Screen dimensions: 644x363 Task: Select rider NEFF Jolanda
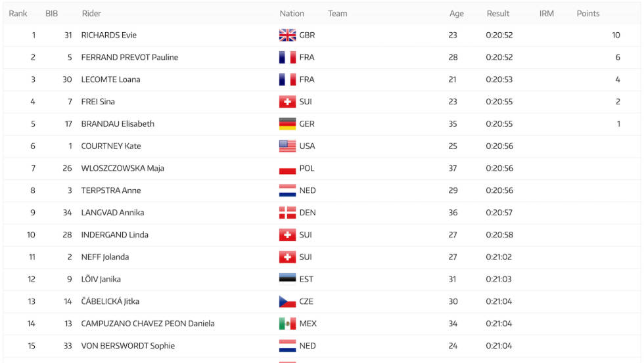coord(105,257)
